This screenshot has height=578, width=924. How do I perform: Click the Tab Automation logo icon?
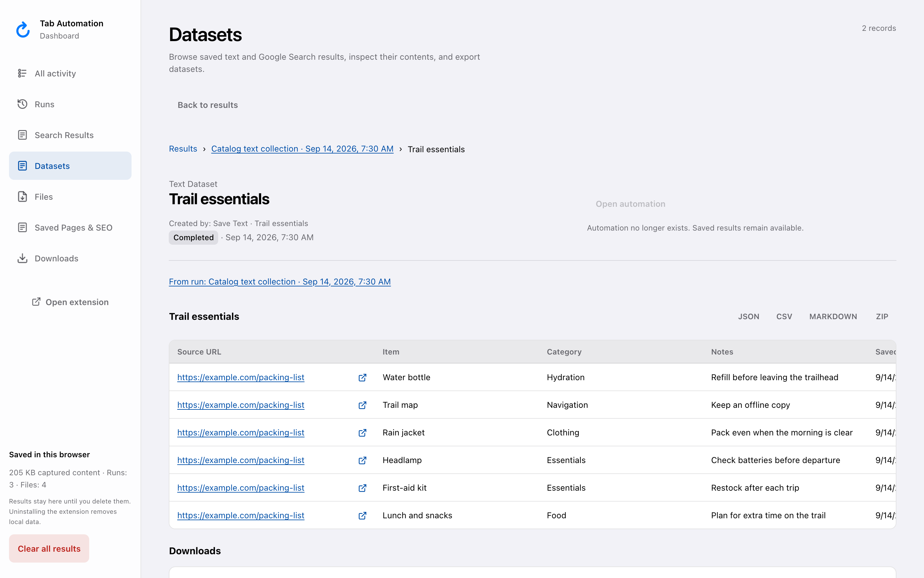pos(23,30)
